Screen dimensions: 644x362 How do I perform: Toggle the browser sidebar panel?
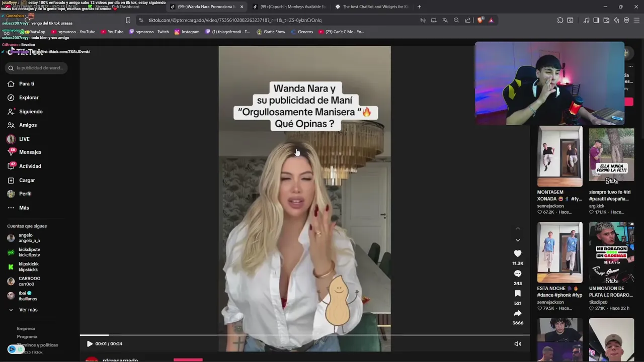coord(596,20)
